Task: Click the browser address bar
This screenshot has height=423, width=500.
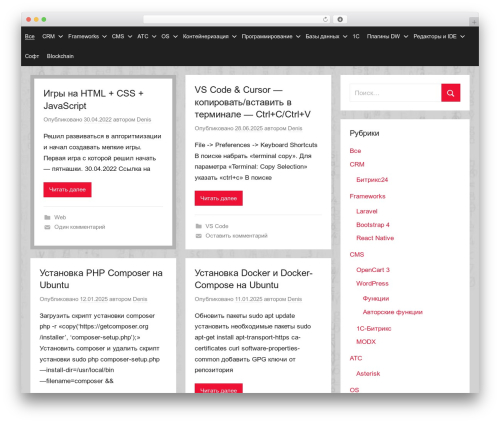Action: (237, 19)
